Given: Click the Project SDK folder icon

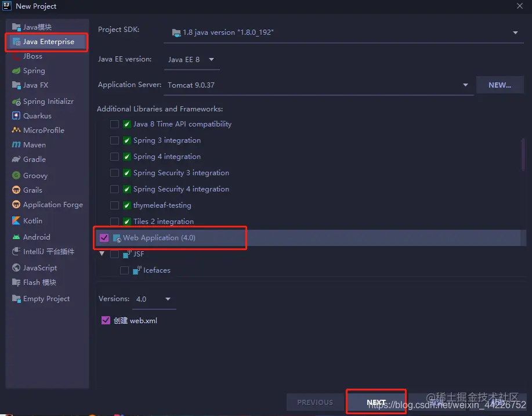Looking at the screenshot, I should point(176,33).
